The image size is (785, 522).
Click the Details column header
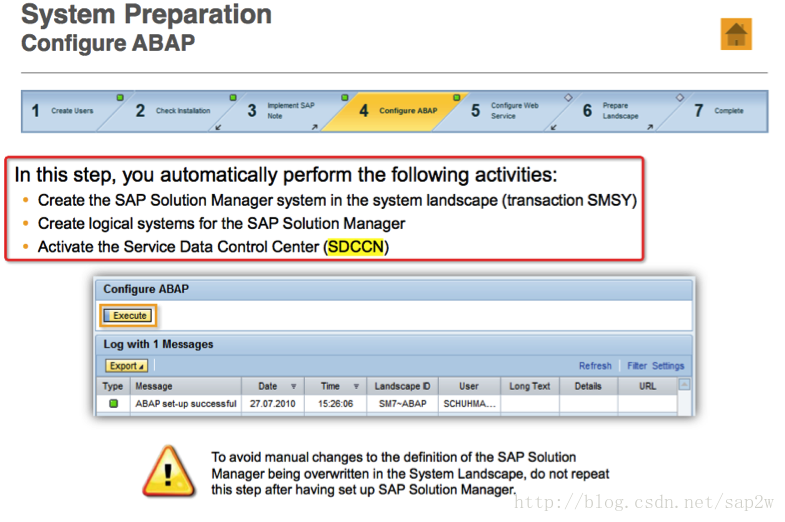[588, 386]
